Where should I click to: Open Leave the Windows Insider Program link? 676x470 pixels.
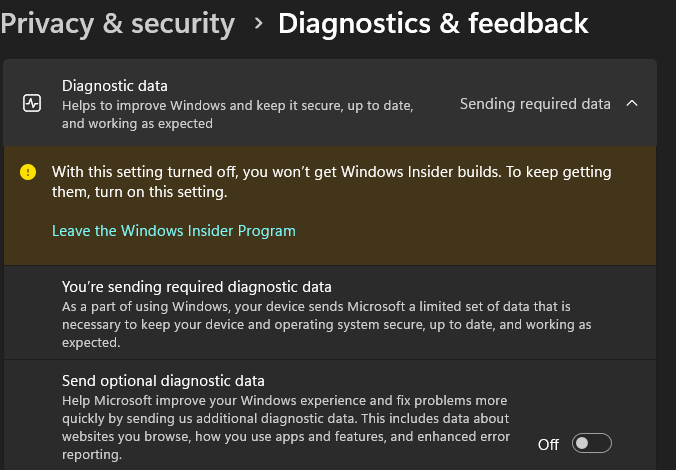pos(174,231)
